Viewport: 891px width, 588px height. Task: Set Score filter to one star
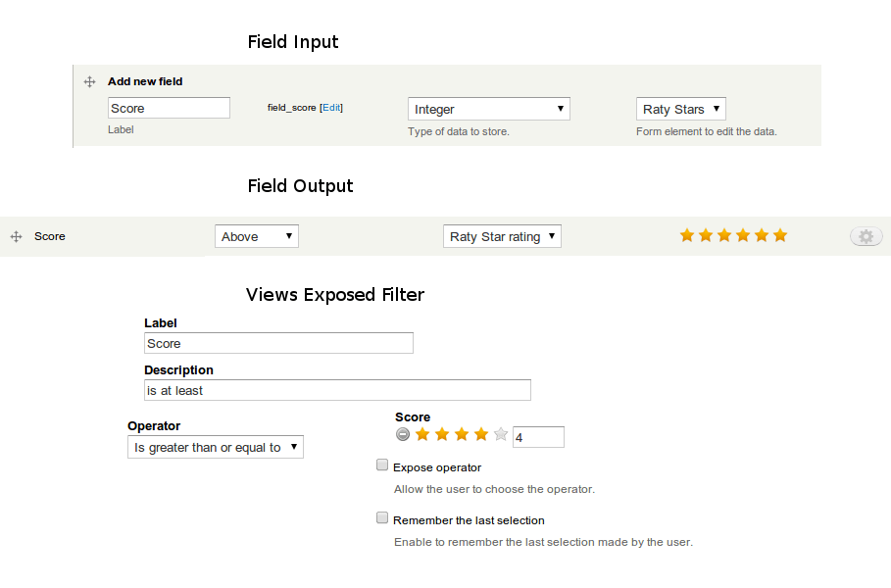coord(422,434)
